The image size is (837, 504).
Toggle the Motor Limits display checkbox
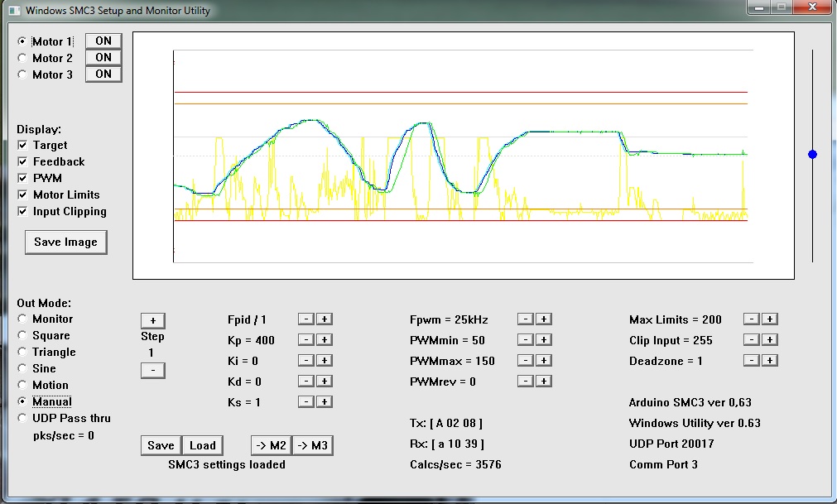pos(23,195)
